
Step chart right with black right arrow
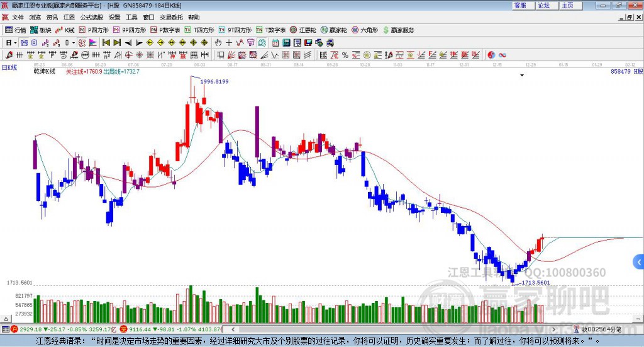(139, 43)
